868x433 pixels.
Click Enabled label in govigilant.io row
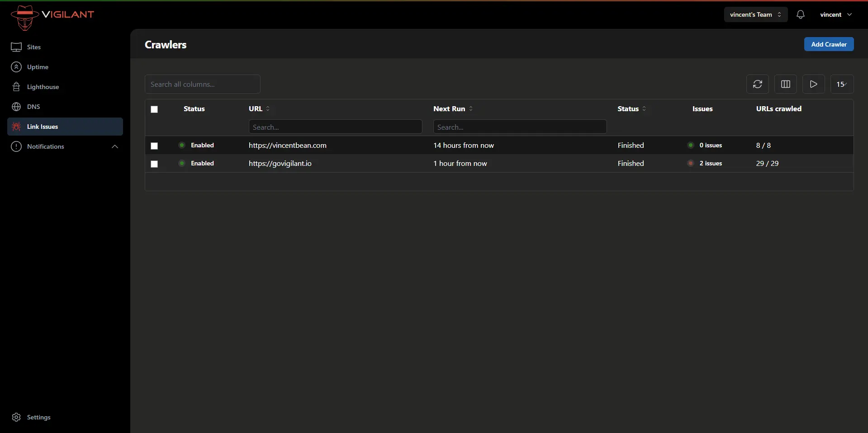click(x=202, y=163)
